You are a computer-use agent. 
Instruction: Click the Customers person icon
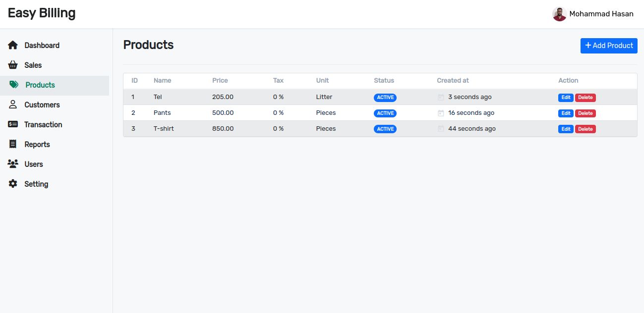[x=13, y=104]
